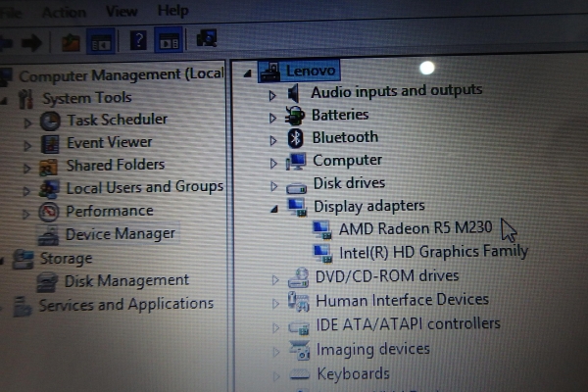
Task: Click the Local Users and Groups icon
Action: (x=50, y=189)
